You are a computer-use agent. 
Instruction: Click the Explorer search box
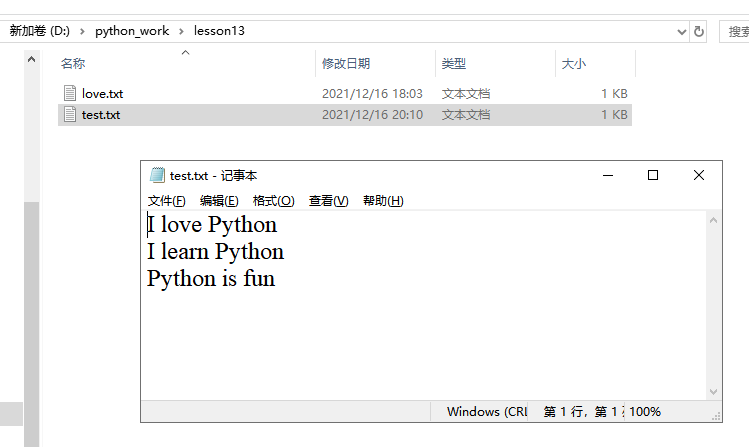(735, 32)
